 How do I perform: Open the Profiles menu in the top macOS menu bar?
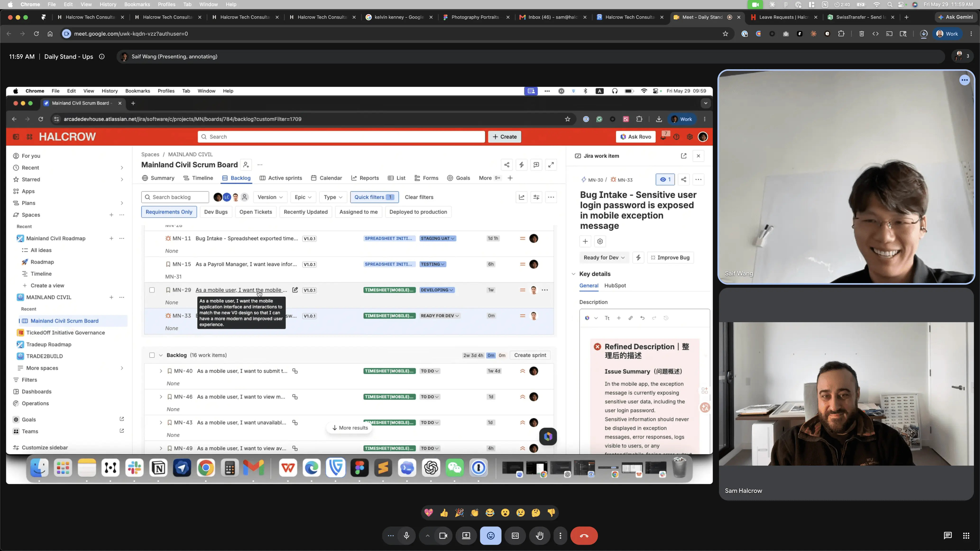click(167, 5)
